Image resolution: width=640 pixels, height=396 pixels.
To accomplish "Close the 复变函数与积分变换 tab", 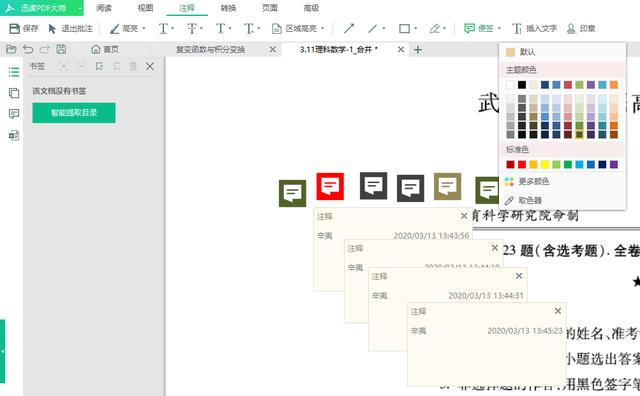I will [x=273, y=49].
